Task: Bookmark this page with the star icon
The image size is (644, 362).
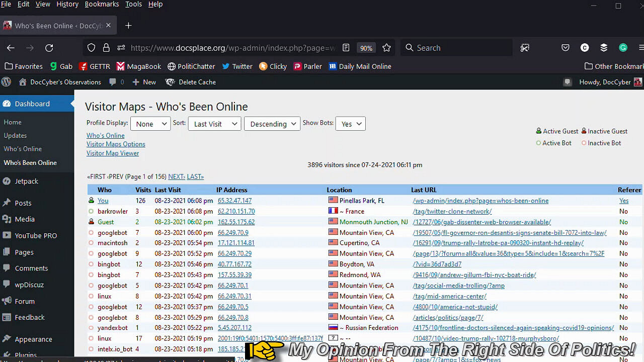Action: point(386,48)
